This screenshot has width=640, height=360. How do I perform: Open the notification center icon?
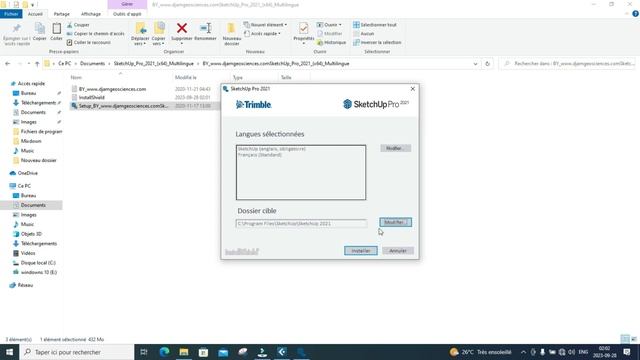(x=627, y=352)
